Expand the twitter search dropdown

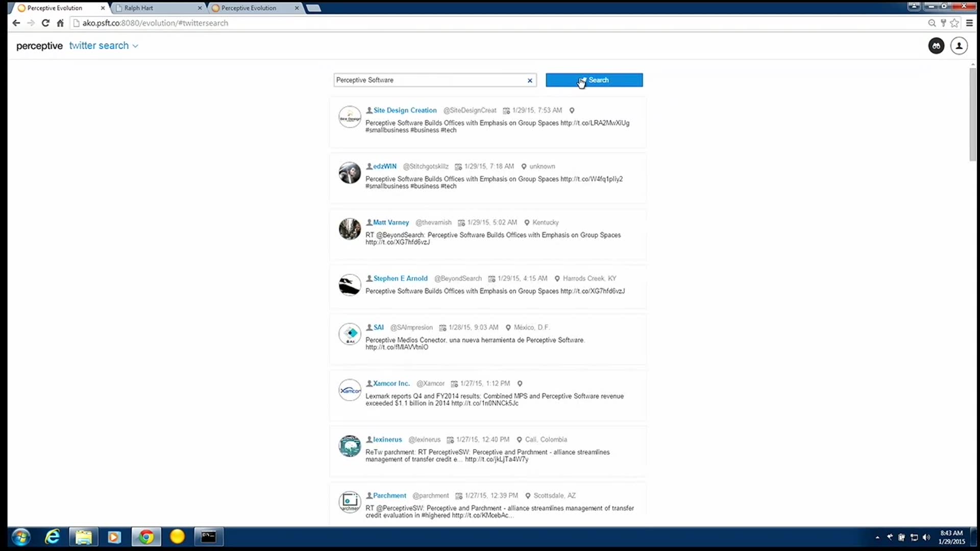point(104,46)
